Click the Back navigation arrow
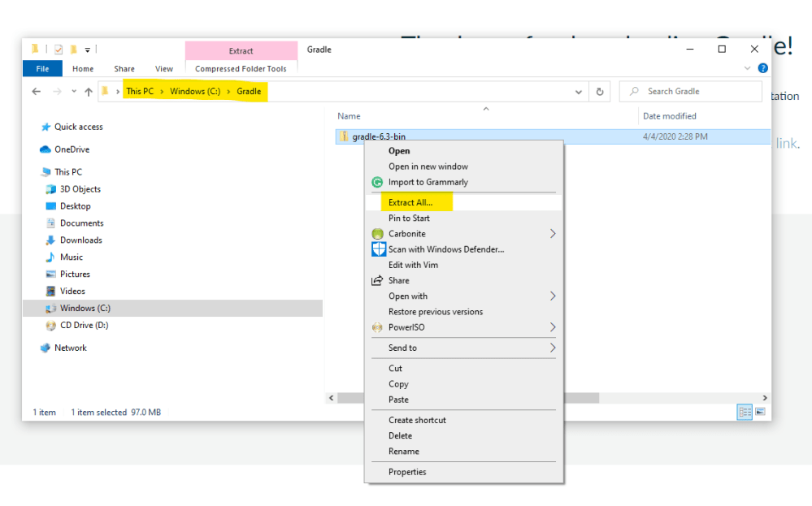The width and height of the screenshot is (812, 506). [37, 91]
